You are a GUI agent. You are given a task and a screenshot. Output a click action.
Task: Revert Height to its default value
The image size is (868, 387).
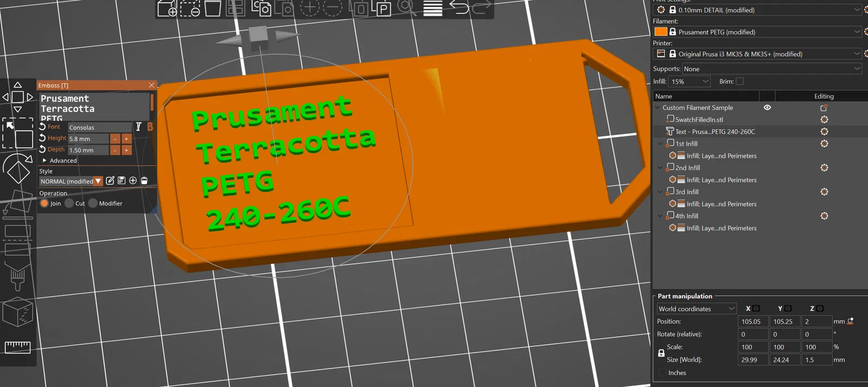tap(42, 138)
